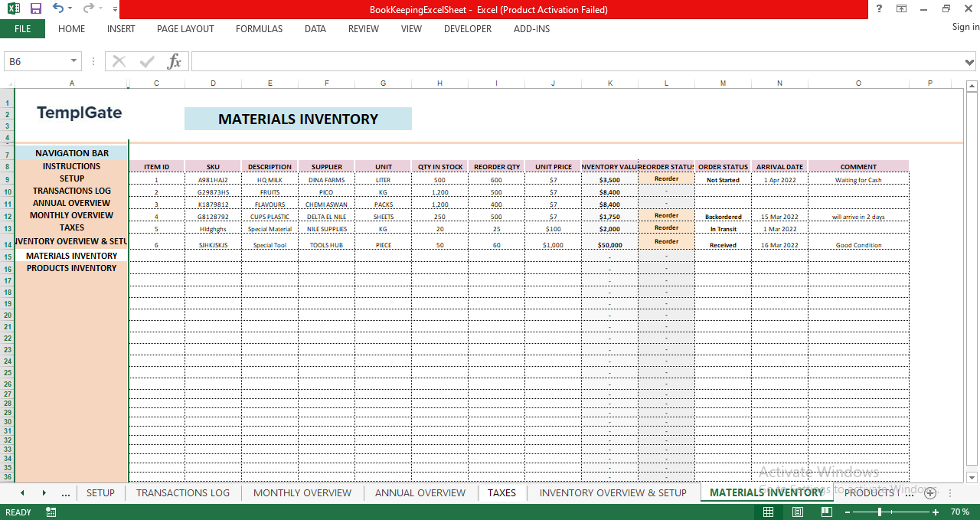Open MONTHLY OVERVIEW from navigation bar

pyautogui.click(x=72, y=215)
